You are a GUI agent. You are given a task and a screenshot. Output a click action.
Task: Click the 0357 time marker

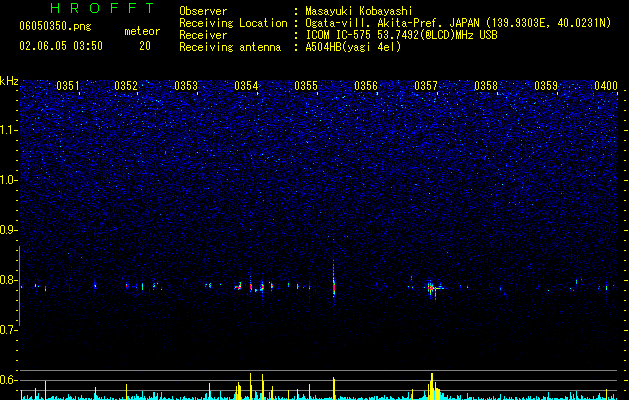[426, 86]
